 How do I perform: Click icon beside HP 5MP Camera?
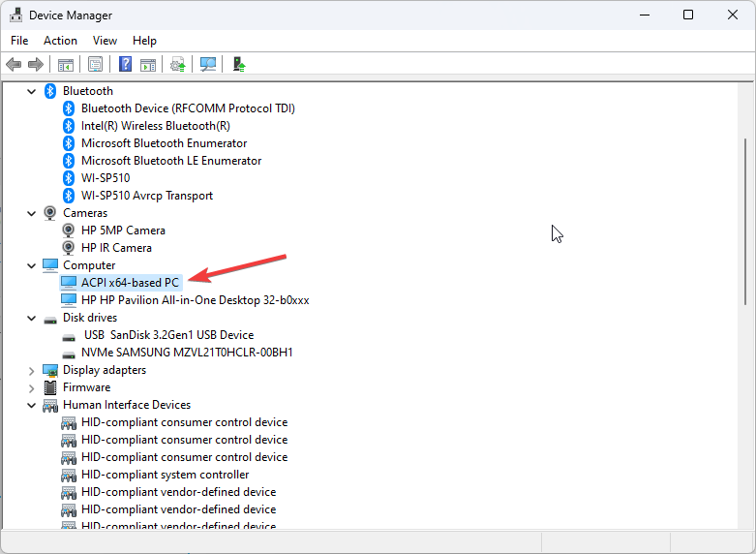[x=69, y=231]
